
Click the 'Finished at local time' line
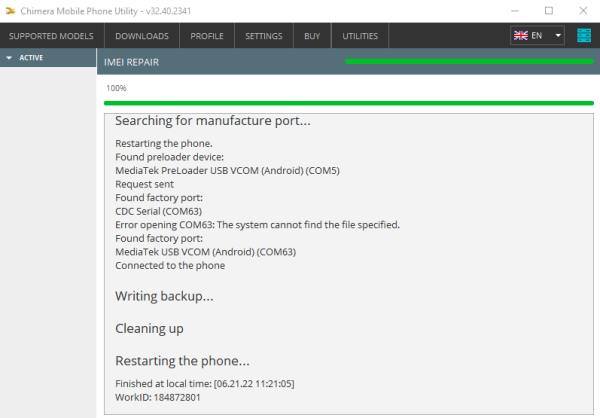pos(205,384)
